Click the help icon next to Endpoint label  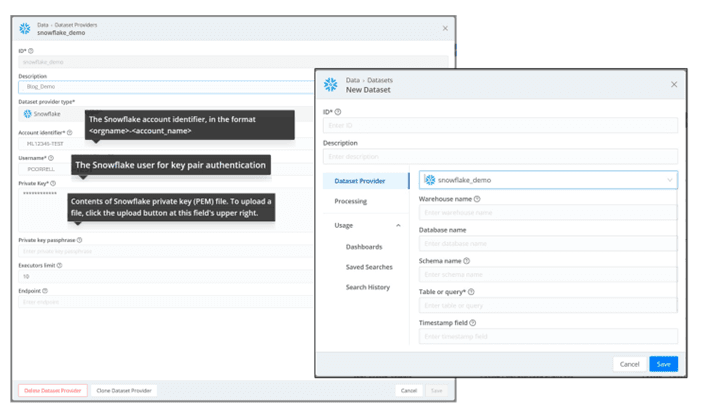coord(43,291)
